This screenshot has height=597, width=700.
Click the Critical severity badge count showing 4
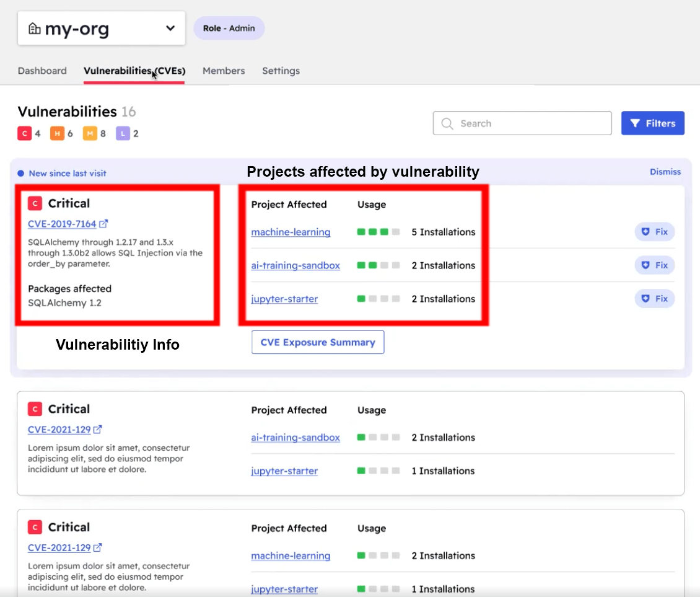(25, 133)
